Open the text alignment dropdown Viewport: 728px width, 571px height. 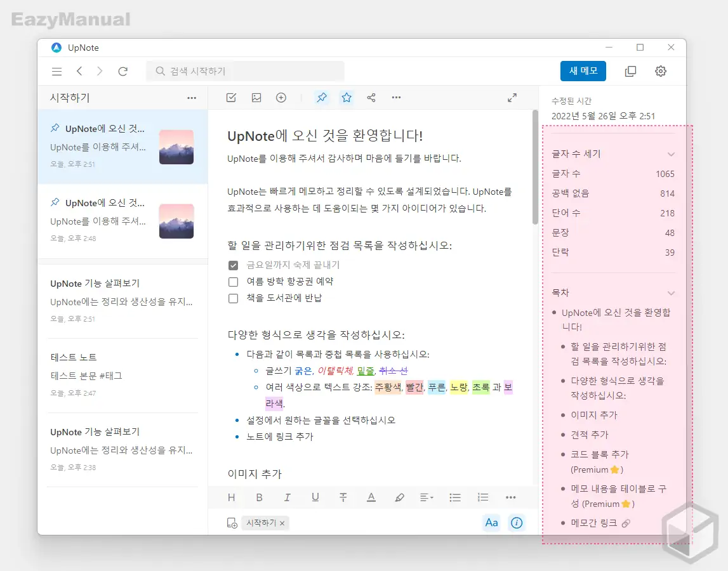(x=427, y=497)
